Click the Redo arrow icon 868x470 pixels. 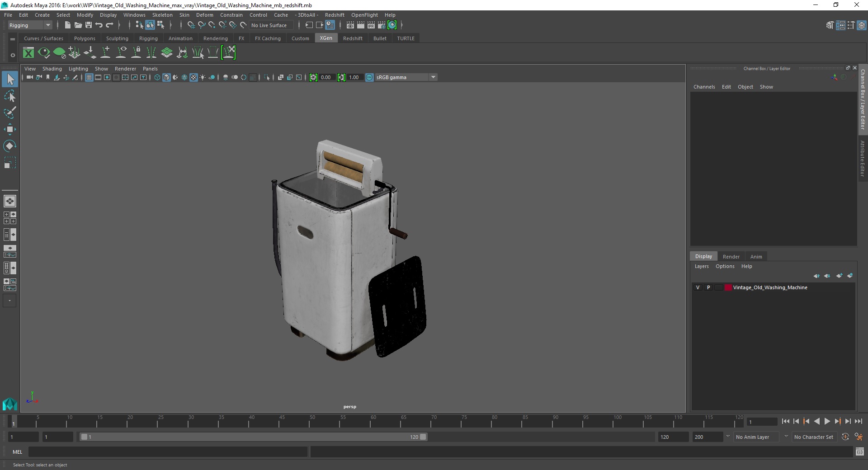click(109, 25)
